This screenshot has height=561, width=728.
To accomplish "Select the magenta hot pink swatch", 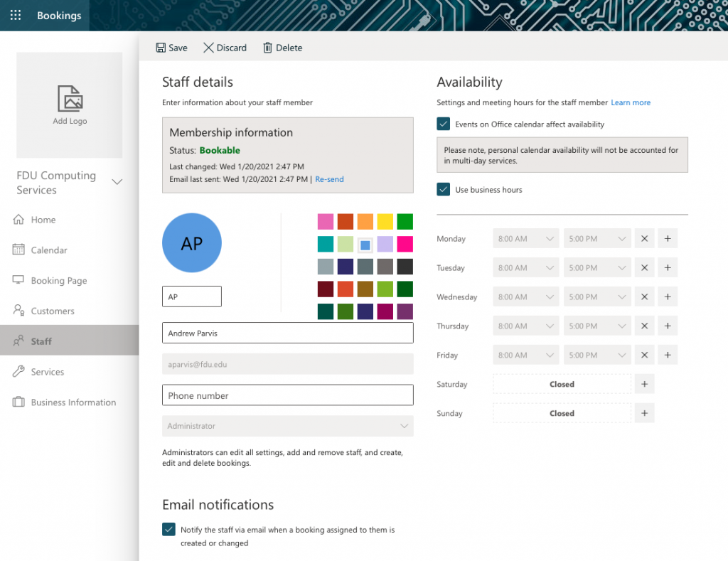I will (405, 245).
